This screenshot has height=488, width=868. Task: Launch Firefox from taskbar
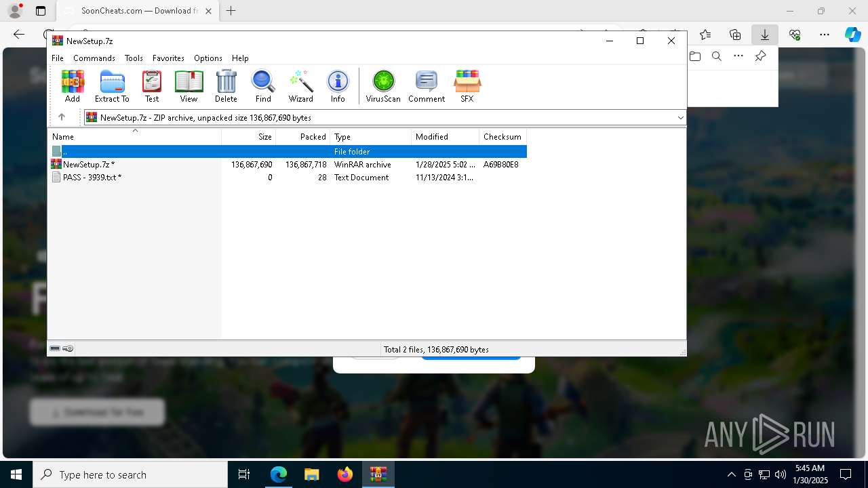pyautogui.click(x=345, y=474)
